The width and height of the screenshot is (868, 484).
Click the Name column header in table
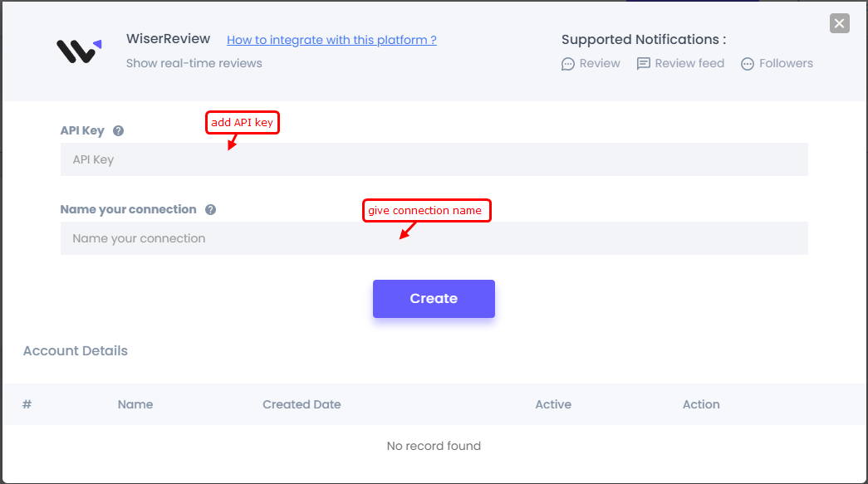(135, 404)
